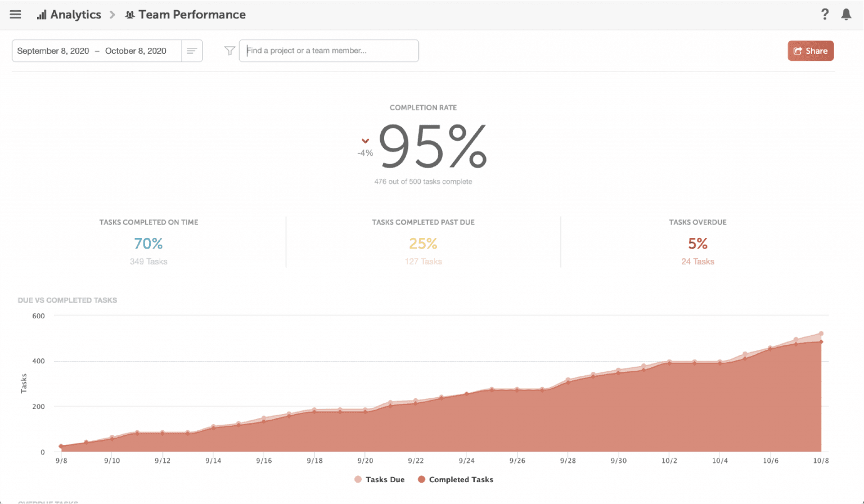
Task: Select the final 10/8 data point on chart
Action: (821, 333)
